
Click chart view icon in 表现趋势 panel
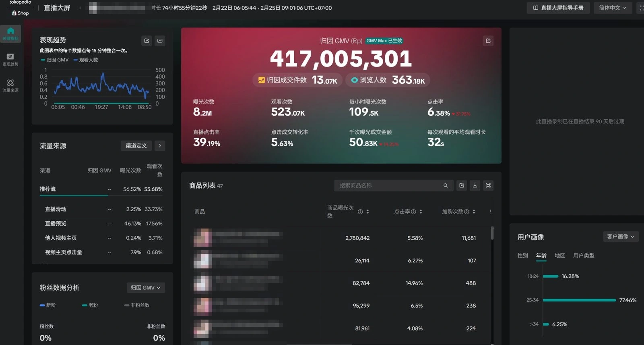pyautogui.click(x=160, y=41)
